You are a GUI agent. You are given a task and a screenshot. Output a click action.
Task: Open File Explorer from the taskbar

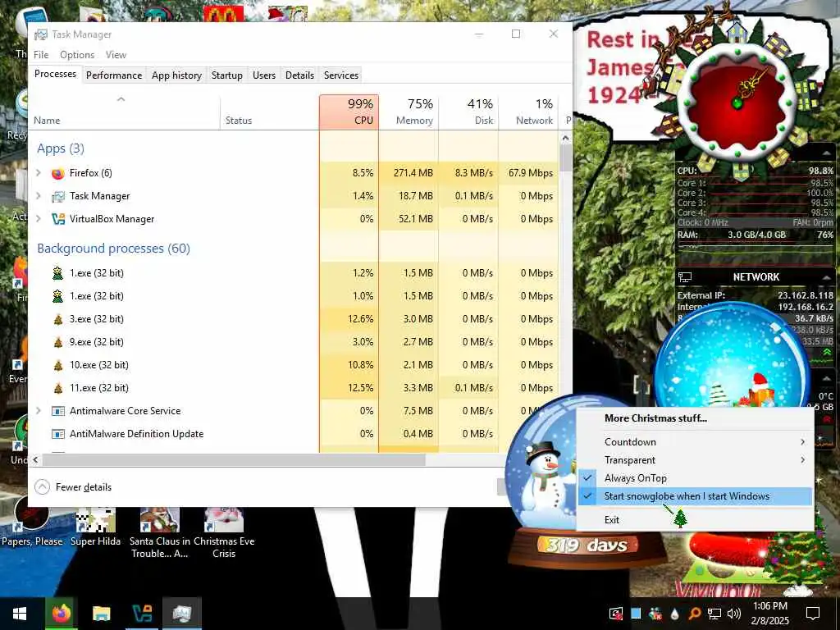[x=101, y=614]
